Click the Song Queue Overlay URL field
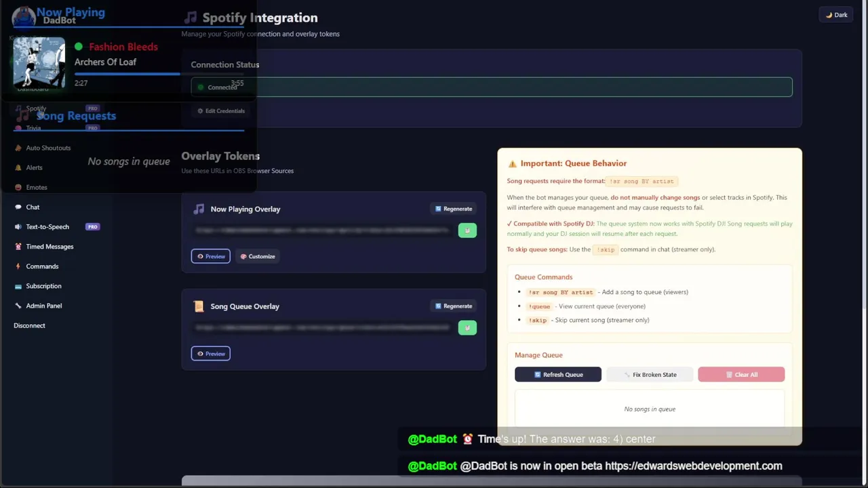The width and height of the screenshot is (868, 488). 322,328
